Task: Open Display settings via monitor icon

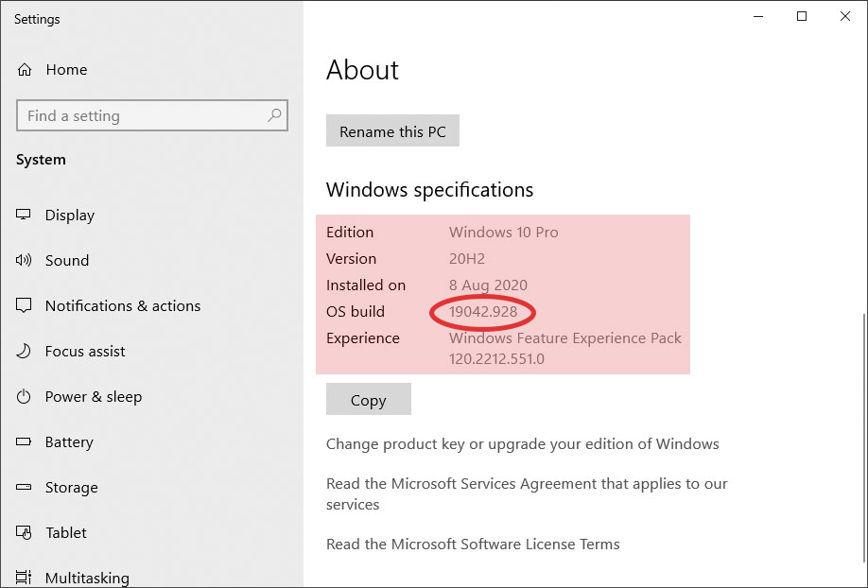Action: click(25, 216)
